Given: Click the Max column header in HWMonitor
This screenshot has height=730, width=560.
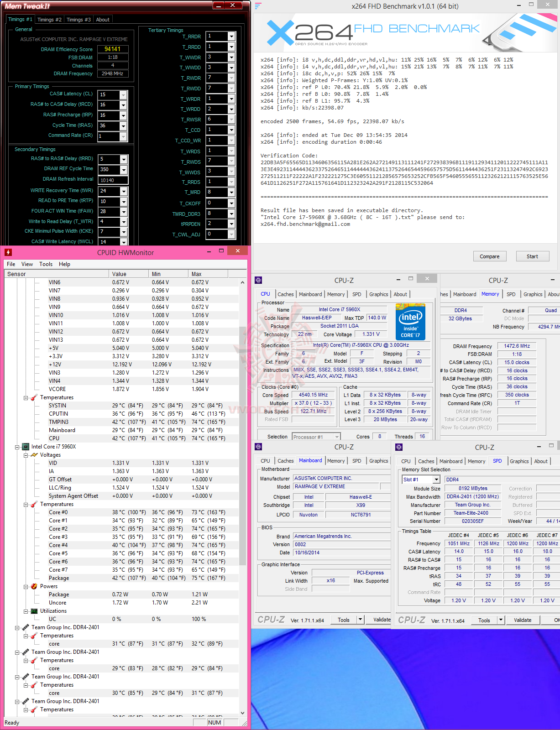Looking at the screenshot, I should pyautogui.click(x=208, y=274).
